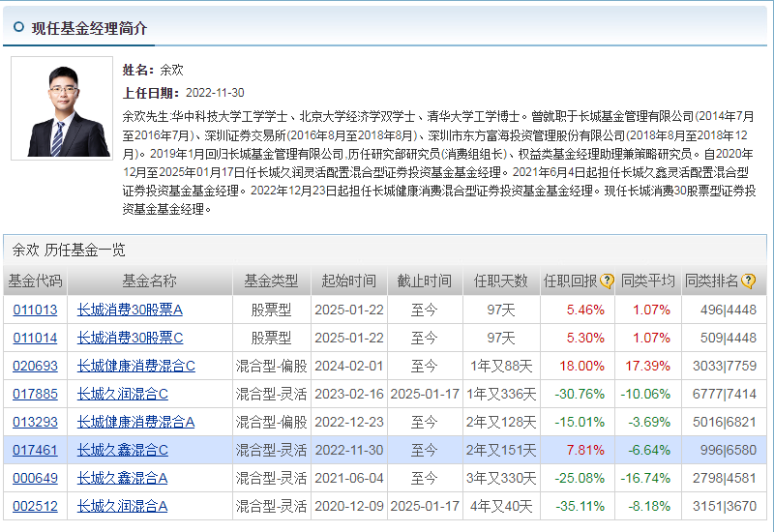774x532 pixels.
Task: Click the 18.00% return value
Action: 582,367
